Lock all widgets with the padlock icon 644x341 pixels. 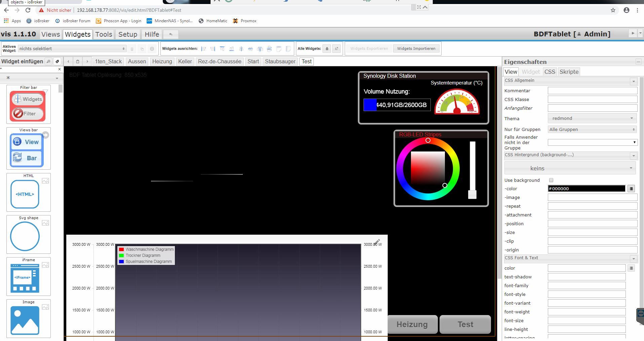point(327,49)
